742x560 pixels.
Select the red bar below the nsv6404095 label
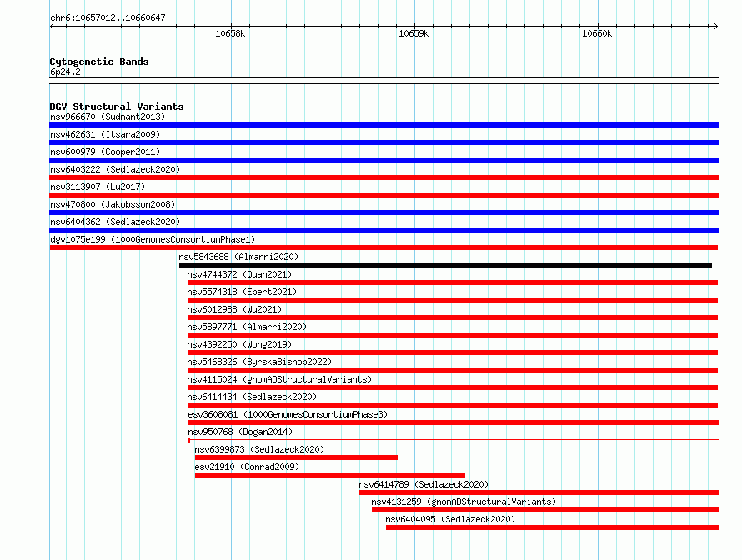click(x=552, y=527)
